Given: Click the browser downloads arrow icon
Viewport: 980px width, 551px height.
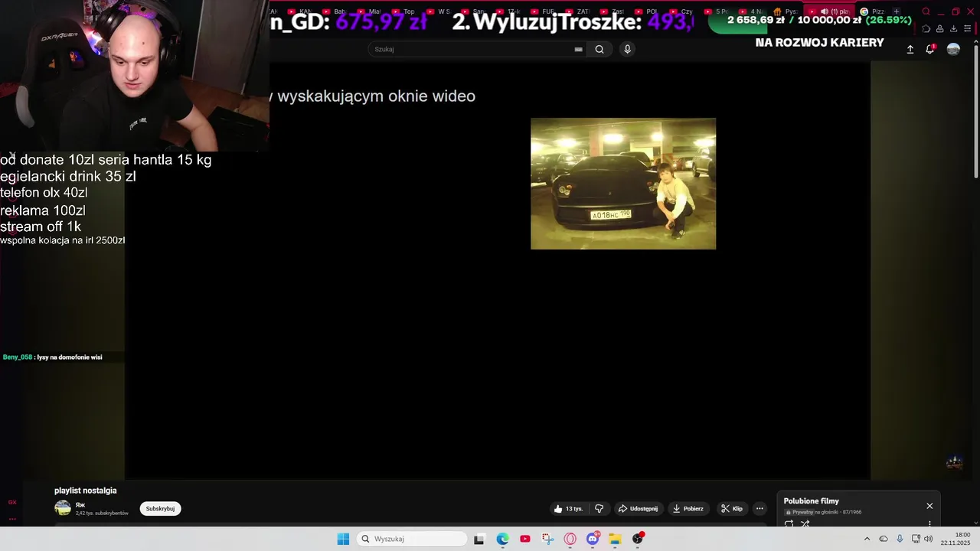Looking at the screenshot, I should [953, 29].
